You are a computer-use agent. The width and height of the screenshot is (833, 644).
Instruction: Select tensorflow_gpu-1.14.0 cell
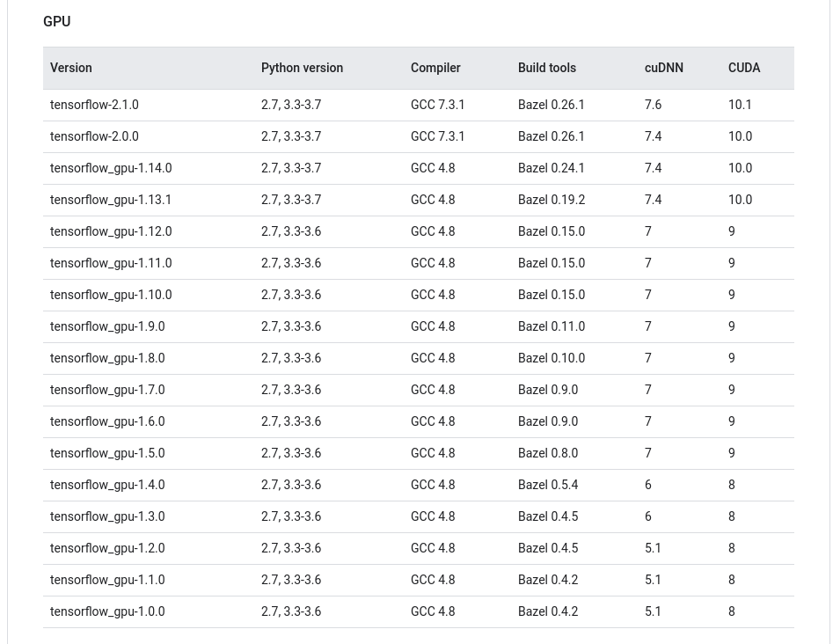click(111, 168)
